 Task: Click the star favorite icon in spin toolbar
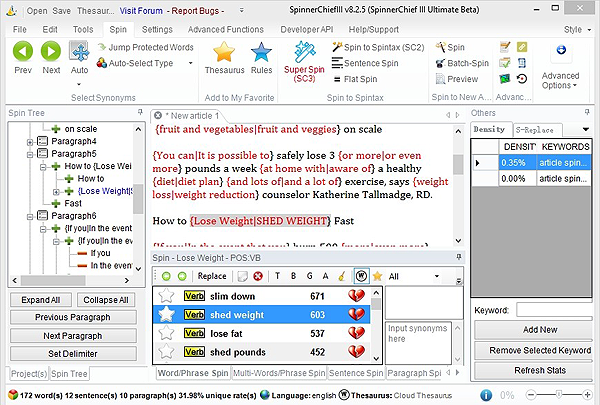coord(377,276)
